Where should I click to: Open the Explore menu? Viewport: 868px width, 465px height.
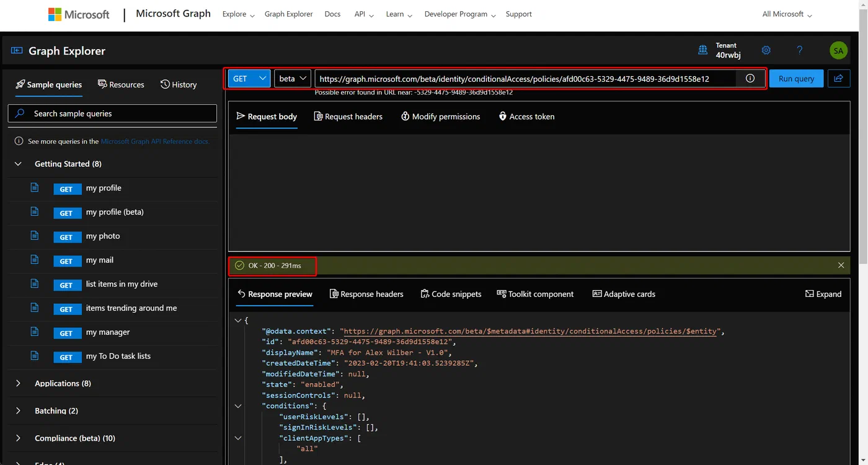[238, 14]
